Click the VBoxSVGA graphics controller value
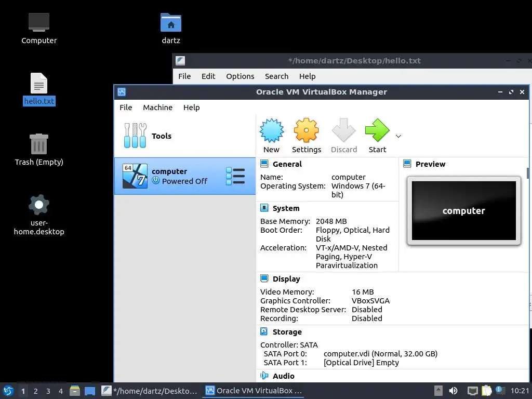The height and width of the screenshot is (399, 532). [370, 301]
